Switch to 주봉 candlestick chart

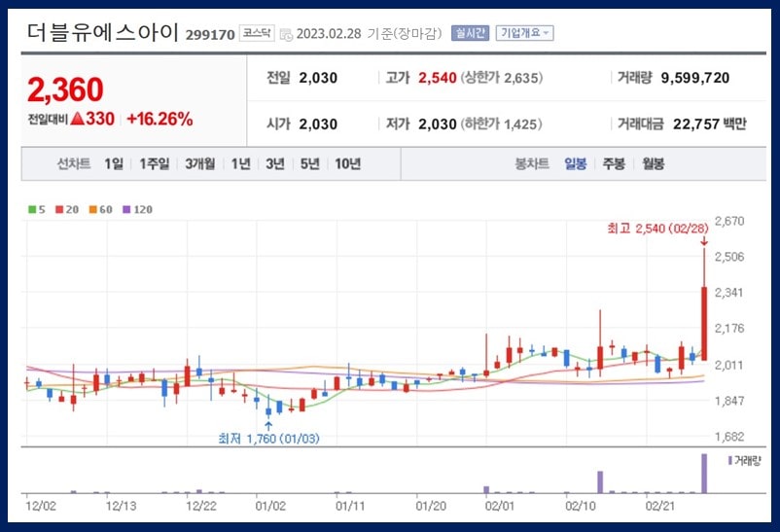click(614, 163)
